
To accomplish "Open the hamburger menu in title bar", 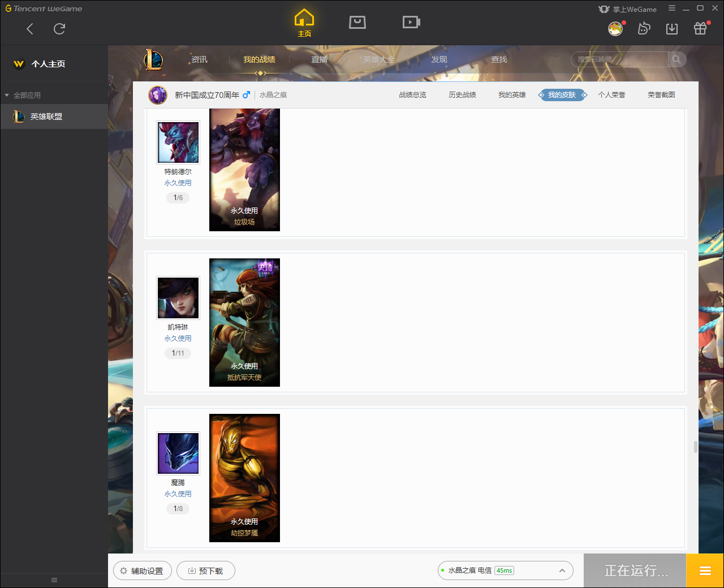I will pyautogui.click(x=672, y=8).
